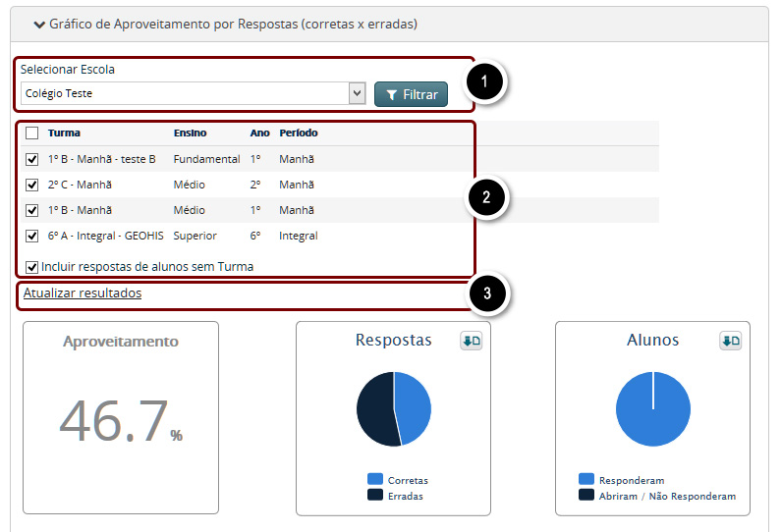
Task: Click the Atualizar resultados link
Action: pyautogui.click(x=83, y=293)
